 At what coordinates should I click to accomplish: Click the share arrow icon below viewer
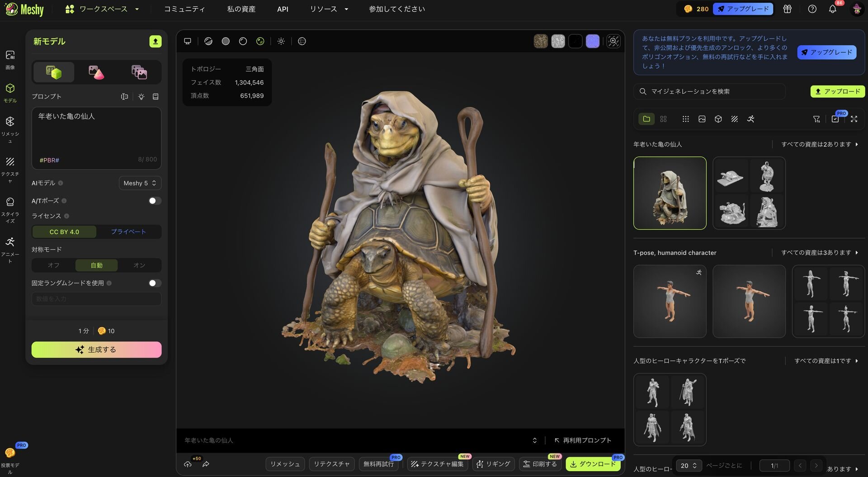pos(206,464)
